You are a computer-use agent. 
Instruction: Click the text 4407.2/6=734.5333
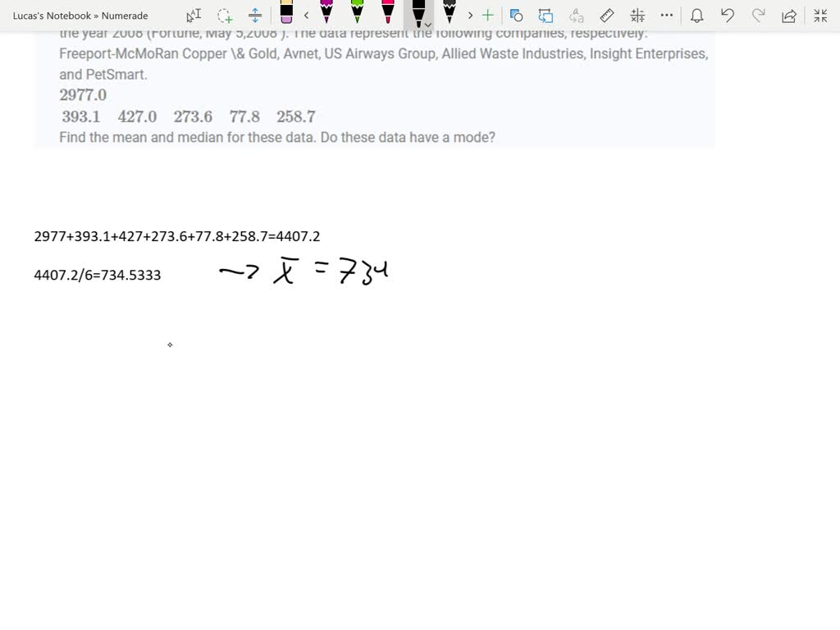[98, 275]
